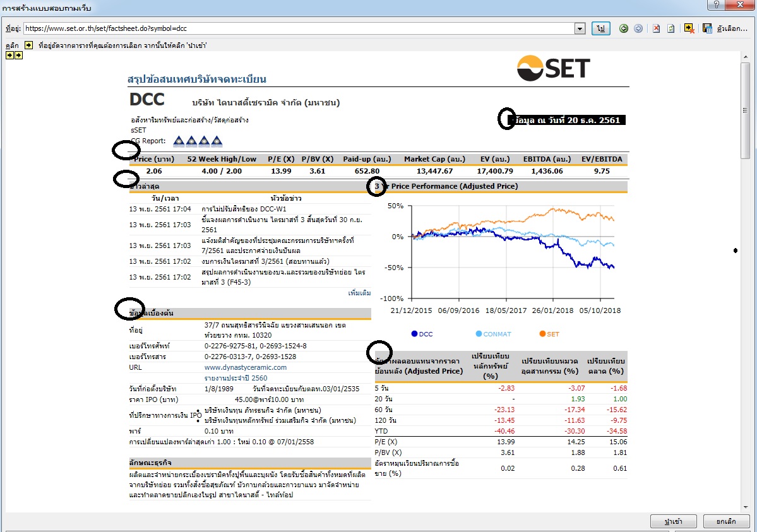
Task: Click the vertical scrollbar up arrow
Action: point(746,57)
